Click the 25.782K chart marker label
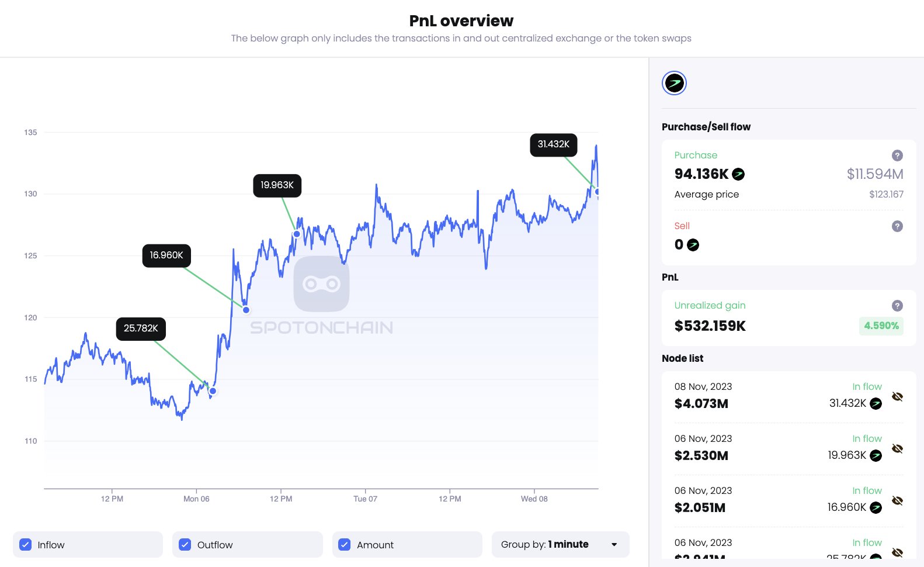Screen dimensions: 924x567 click(x=141, y=329)
